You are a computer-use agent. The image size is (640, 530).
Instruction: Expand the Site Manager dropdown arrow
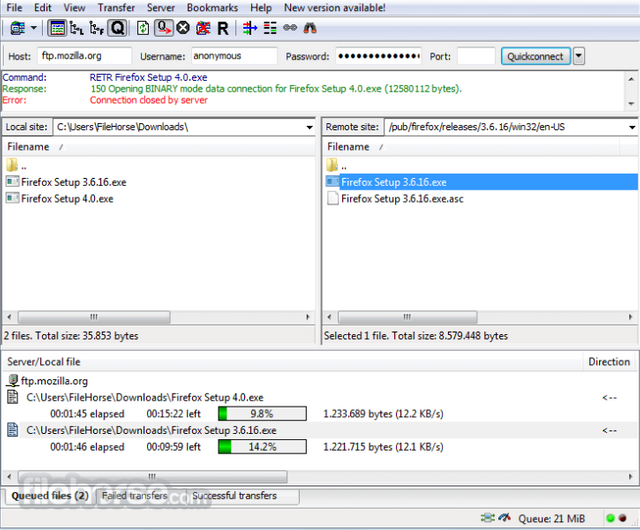[34, 28]
